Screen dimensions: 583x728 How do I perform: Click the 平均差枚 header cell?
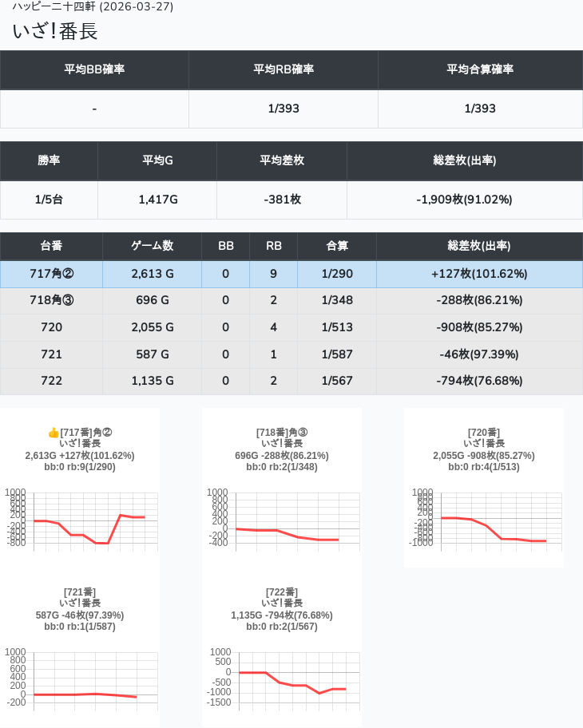[282, 160]
